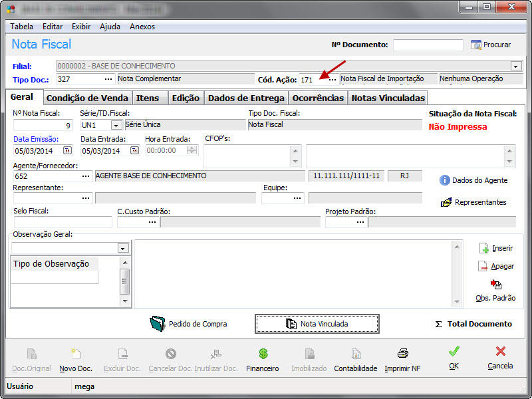
Task: Click the Financeiro dollar icon
Action: 263,354
